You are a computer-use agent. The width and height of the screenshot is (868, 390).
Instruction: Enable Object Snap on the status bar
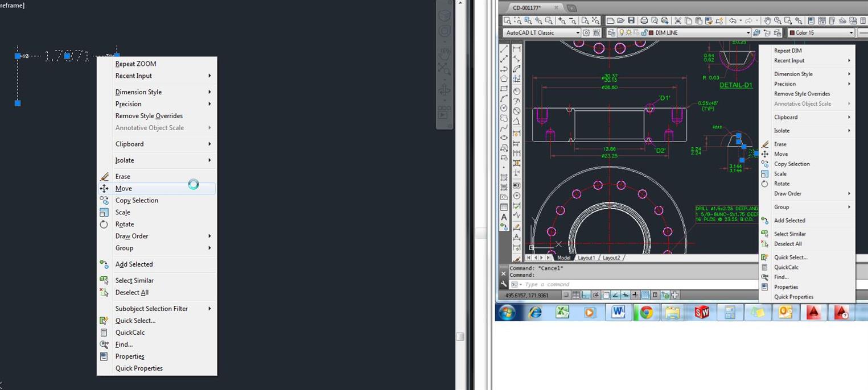click(x=605, y=294)
